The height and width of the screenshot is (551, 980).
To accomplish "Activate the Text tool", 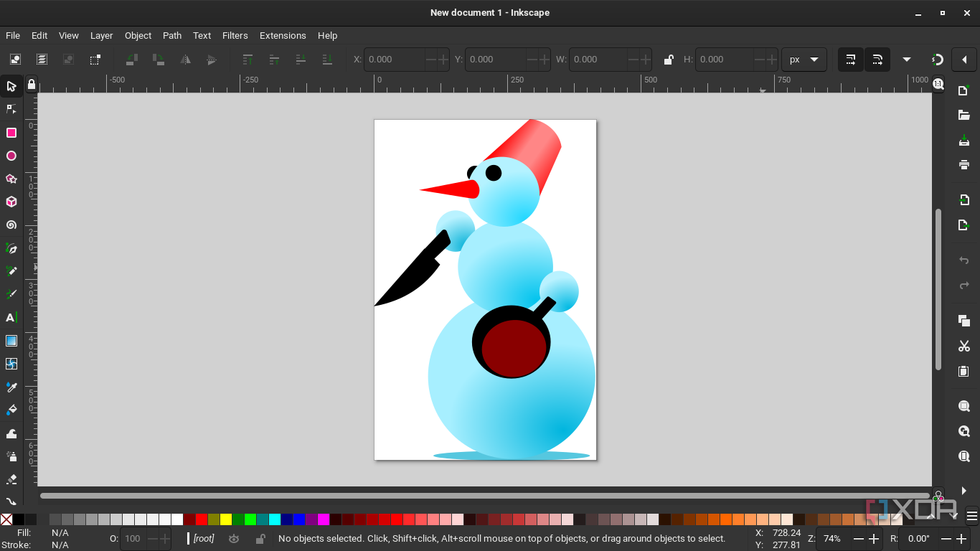I will (11, 317).
